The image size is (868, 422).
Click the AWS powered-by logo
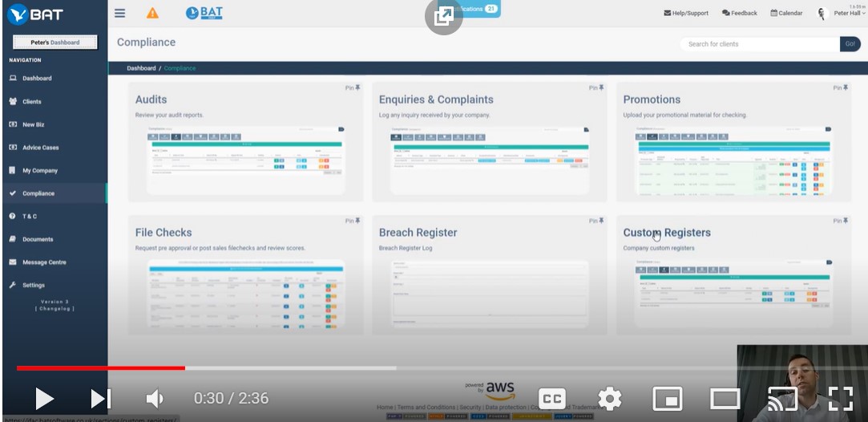(x=491, y=391)
